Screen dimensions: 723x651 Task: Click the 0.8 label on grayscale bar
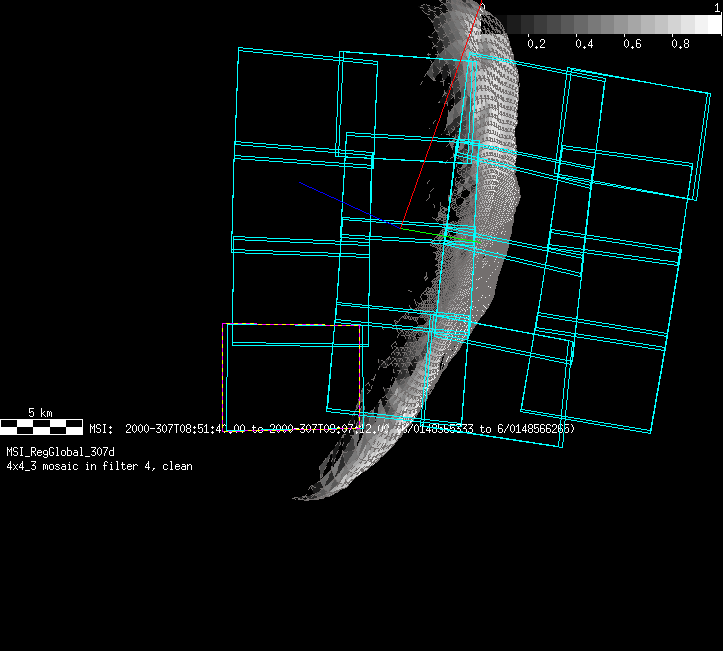[680, 44]
